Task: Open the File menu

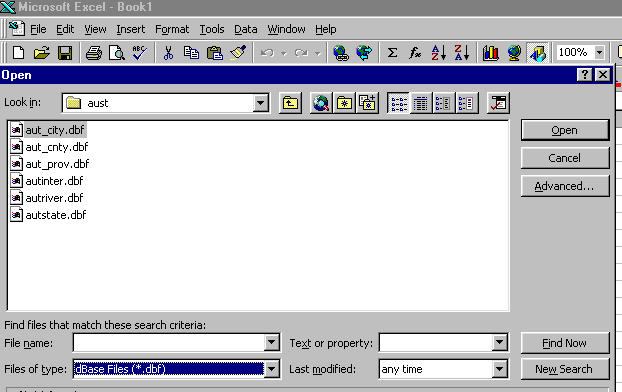Action: [38, 29]
